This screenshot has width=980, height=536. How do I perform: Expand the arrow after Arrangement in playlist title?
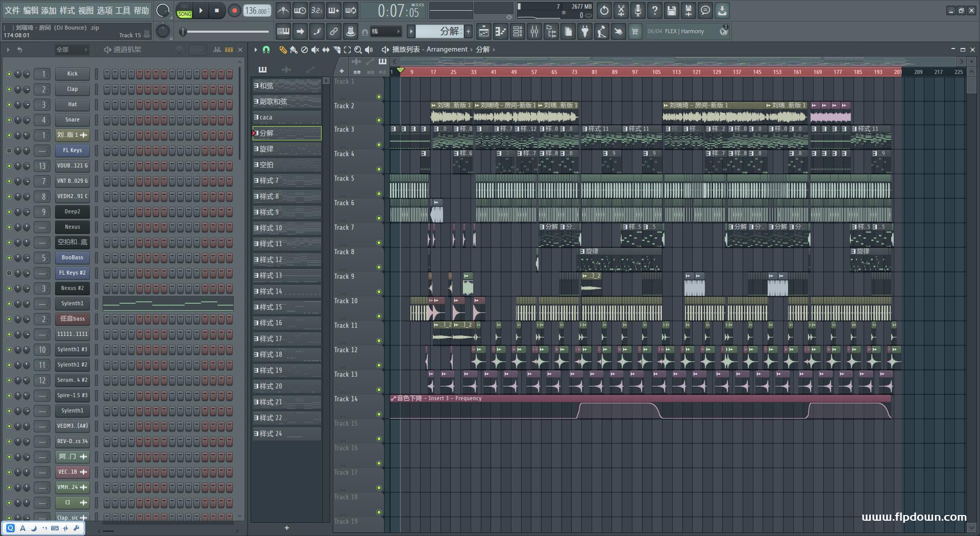(x=472, y=50)
